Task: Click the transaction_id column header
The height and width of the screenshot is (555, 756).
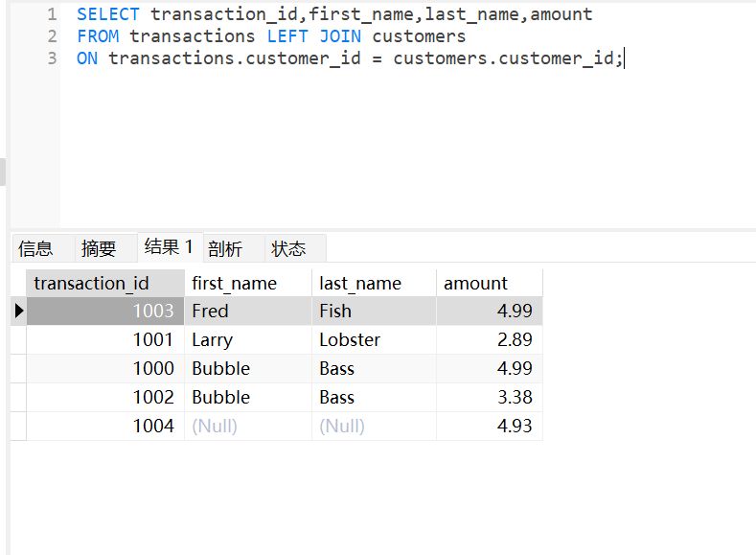Action: [x=104, y=283]
